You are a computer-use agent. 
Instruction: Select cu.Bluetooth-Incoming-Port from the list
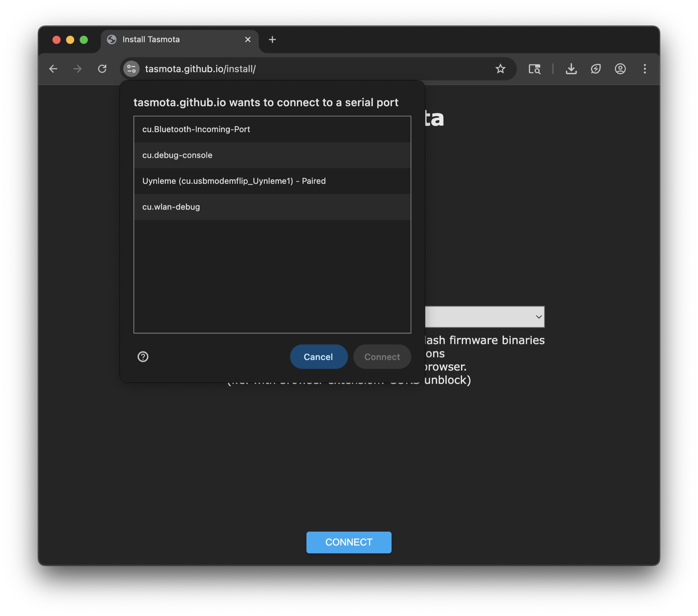(x=272, y=129)
